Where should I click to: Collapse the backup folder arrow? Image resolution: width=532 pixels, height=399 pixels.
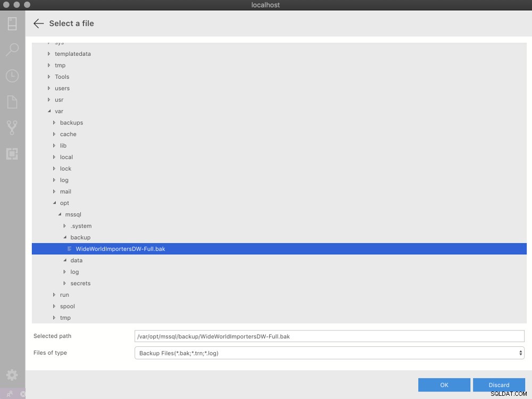(x=65, y=237)
